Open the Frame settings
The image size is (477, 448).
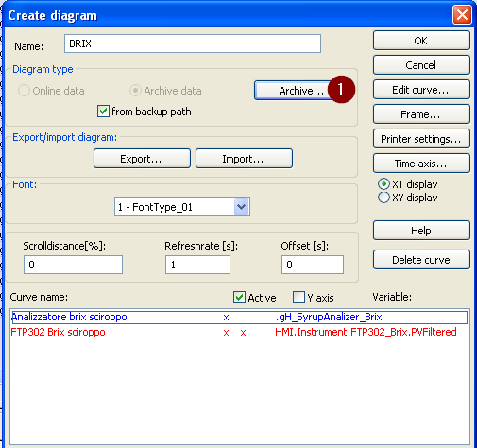(x=421, y=114)
